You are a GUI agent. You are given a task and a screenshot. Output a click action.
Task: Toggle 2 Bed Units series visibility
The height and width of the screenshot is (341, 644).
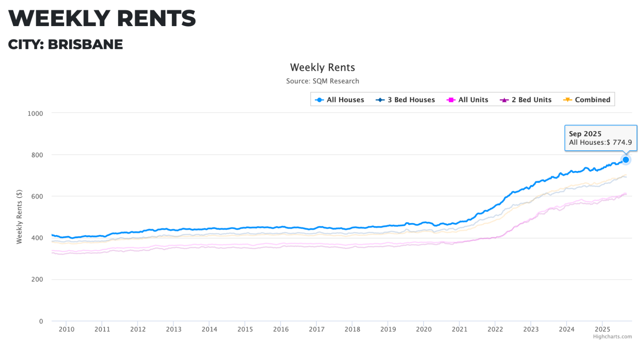pyautogui.click(x=532, y=100)
